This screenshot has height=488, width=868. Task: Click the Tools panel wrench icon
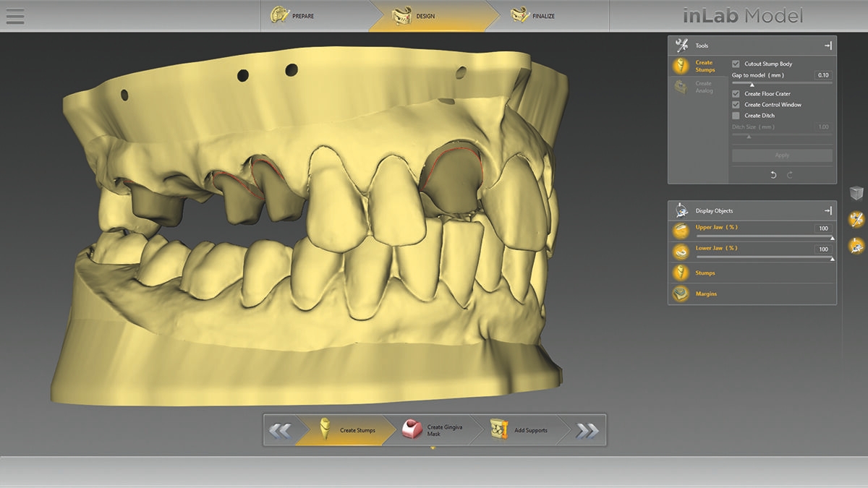coord(681,46)
